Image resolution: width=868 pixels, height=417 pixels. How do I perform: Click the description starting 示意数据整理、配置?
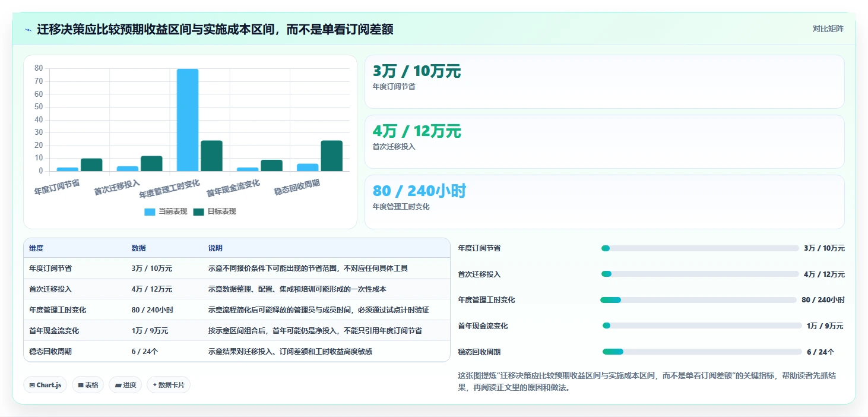297,289
